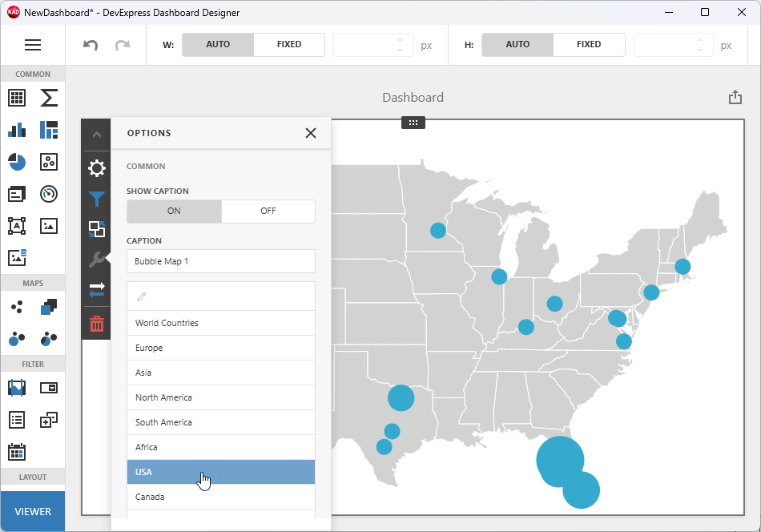Open the main hamburger menu
The height and width of the screenshot is (532, 761).
[x=33, y=45]
